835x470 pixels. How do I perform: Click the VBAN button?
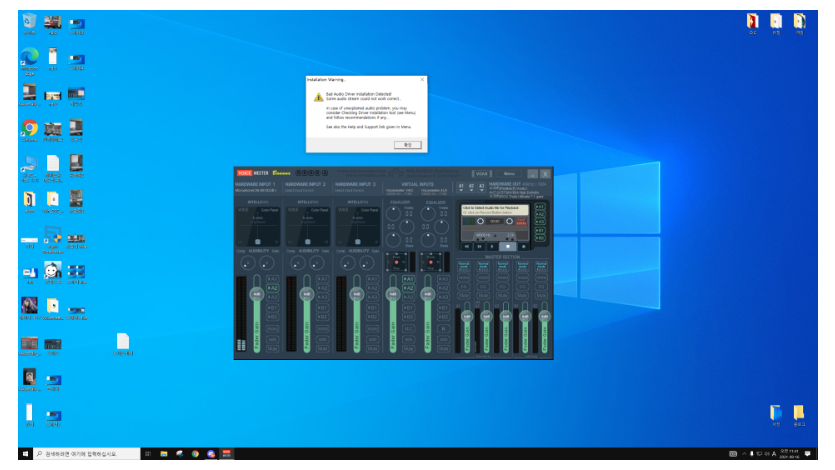(x=481, y=174)
